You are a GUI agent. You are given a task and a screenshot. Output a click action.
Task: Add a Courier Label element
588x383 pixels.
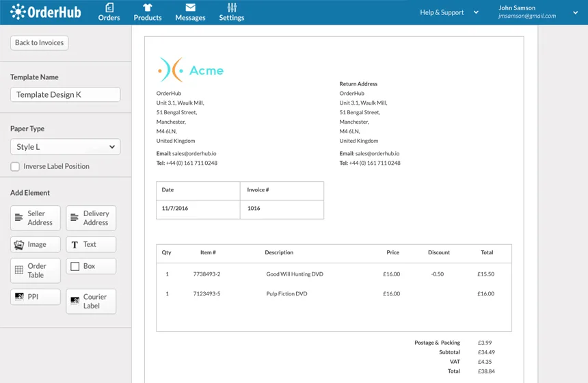(x=91, y=301)
